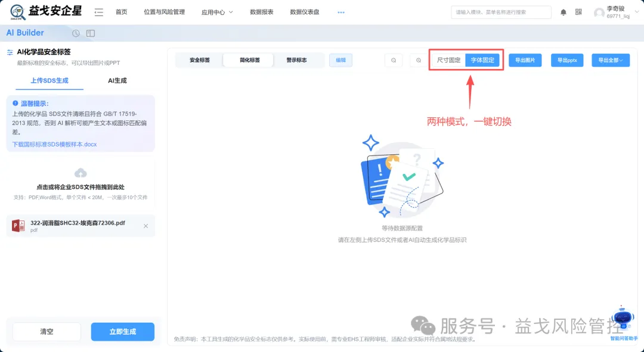The image size is (644, 352).
Task: Switch to AI生成 tab
Action: pos(117,81)
